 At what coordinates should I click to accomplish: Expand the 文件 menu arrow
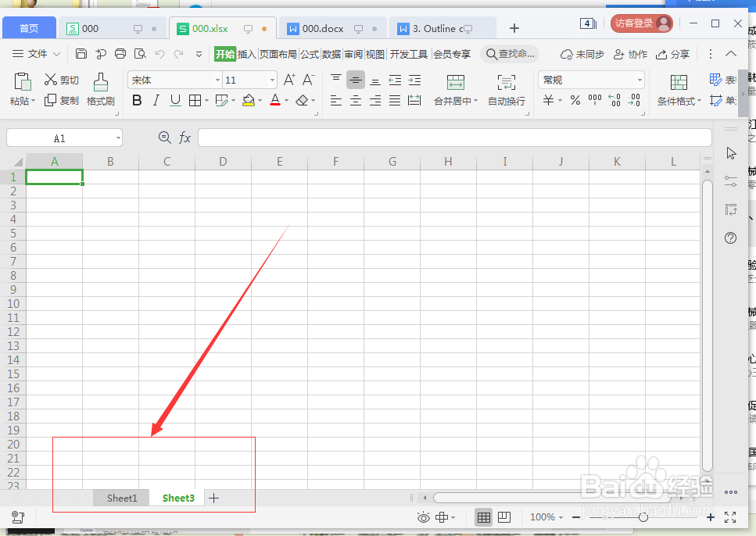56,54
